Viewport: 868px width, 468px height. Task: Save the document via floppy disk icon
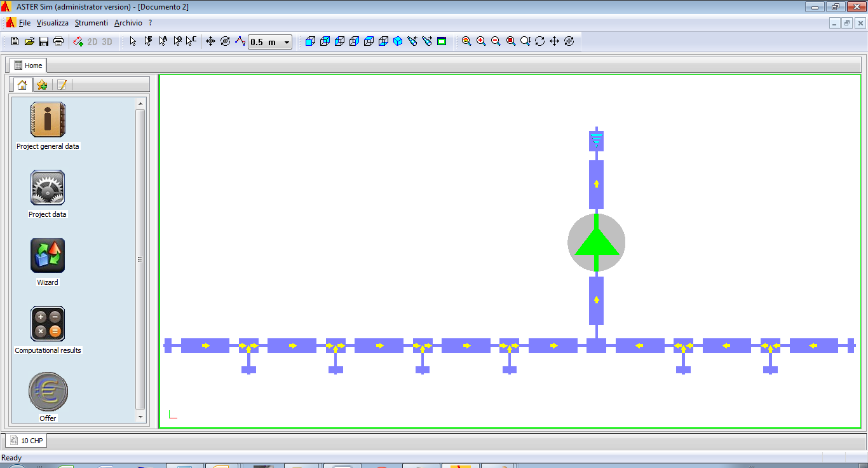[x=44, y=41]
